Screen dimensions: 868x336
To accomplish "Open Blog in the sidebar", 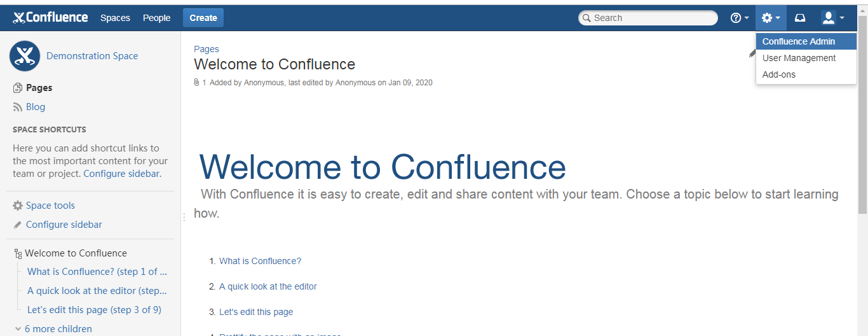I will [x=36, y=107].
